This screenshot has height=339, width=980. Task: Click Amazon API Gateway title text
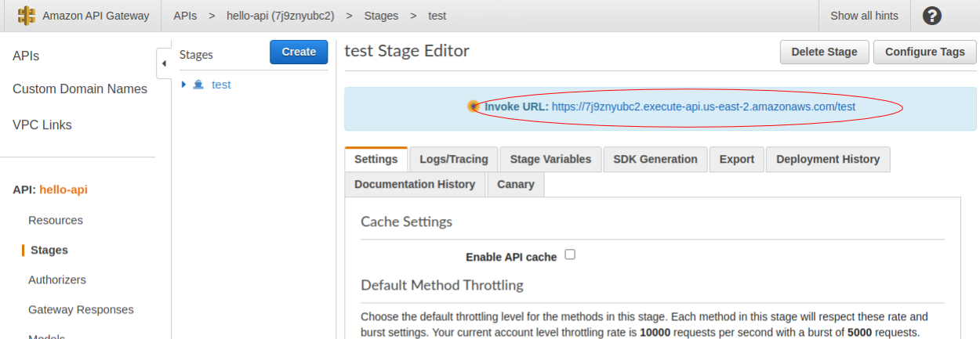[96, 16]
